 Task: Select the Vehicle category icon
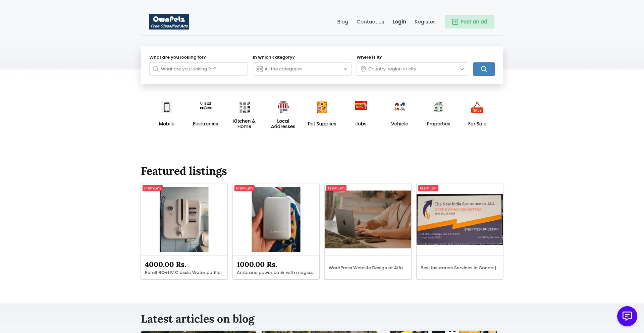tap(400, 107)
